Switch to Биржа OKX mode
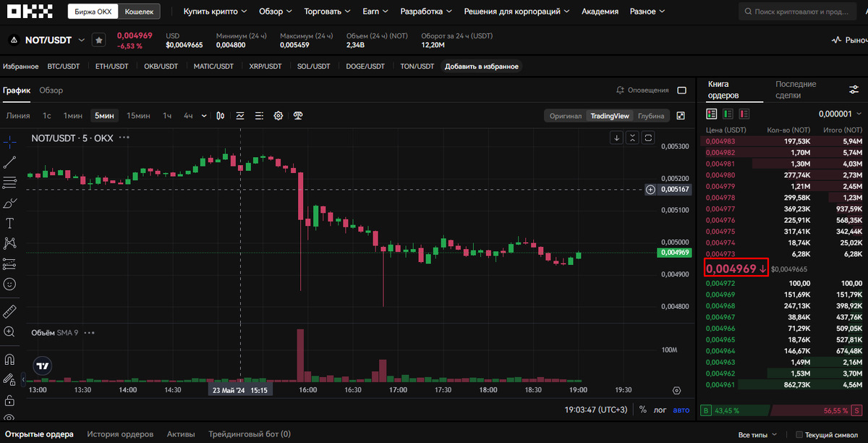Viewport: 868px width, 443px height. click(x=93, y=12)
